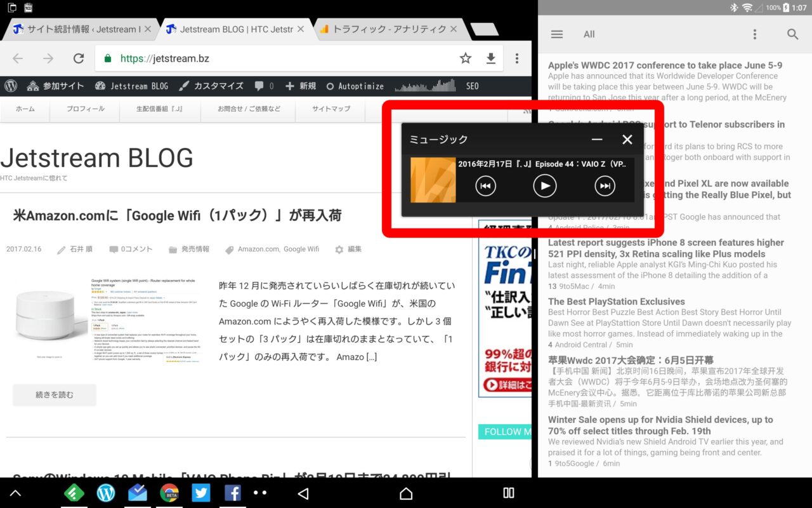The image size is (812, 508).
Task: Skip to next track in music widget
Action: [x=605, y=186]
